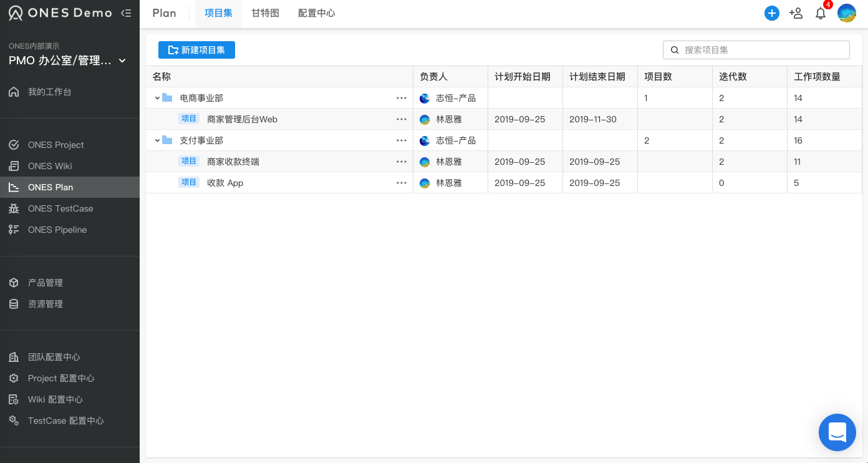
Task: Click the ONES Wiki document icon
Action: 14,166
